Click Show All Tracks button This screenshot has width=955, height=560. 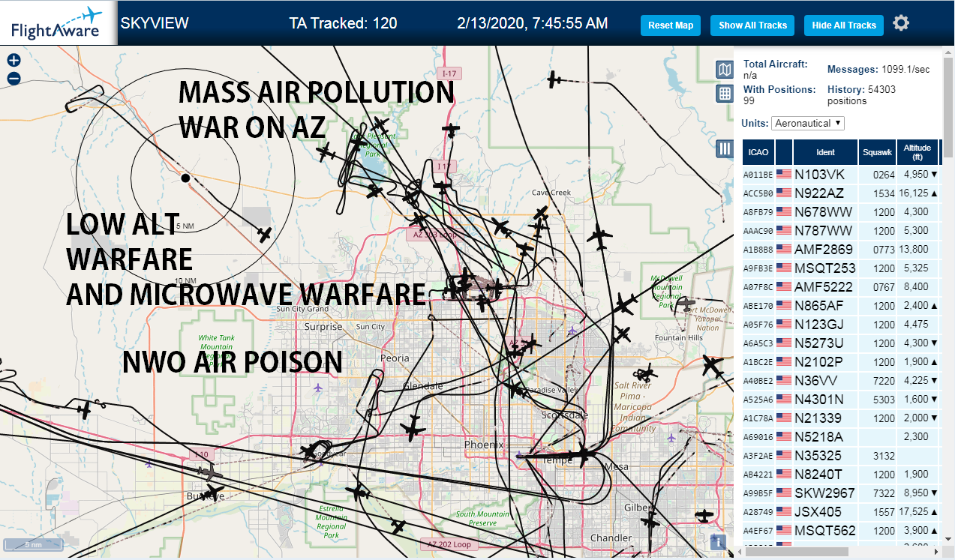coord(752,25)
